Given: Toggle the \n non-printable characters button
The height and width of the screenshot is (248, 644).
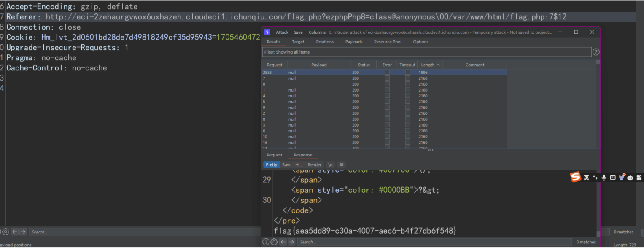Looking at the screenshot, I should click(x=330, y=164).
